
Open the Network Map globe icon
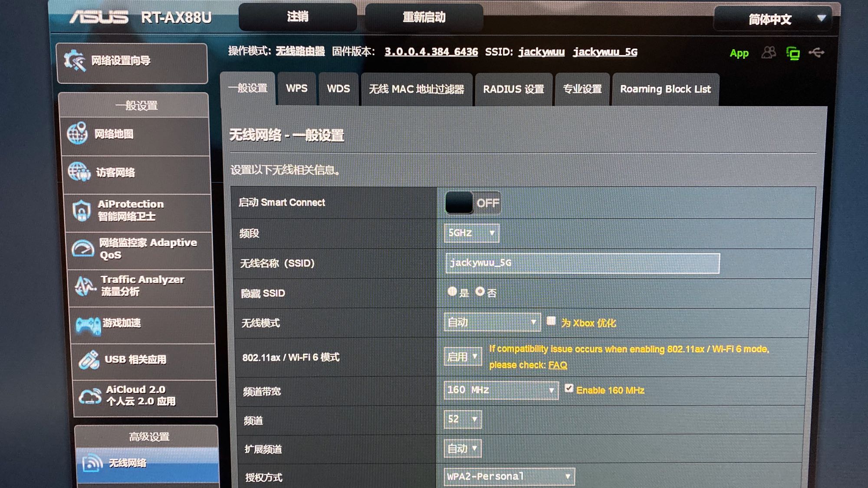(78, 134)
